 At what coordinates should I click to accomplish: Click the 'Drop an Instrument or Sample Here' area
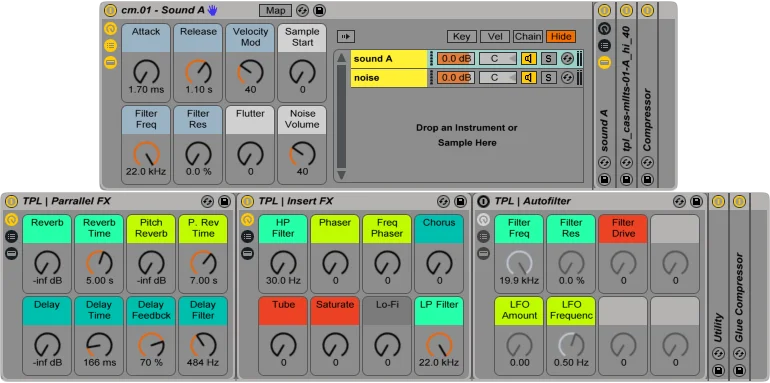[x=467, y=135]
